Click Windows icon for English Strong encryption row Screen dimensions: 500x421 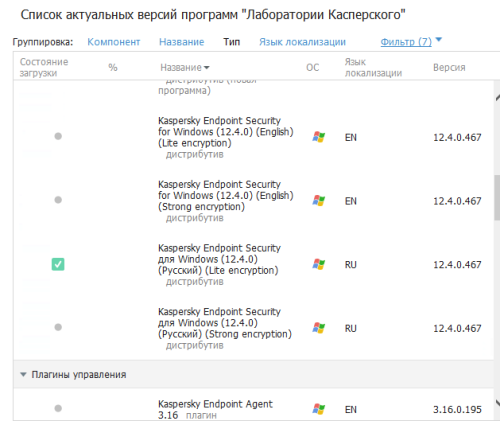coord(319,201)
